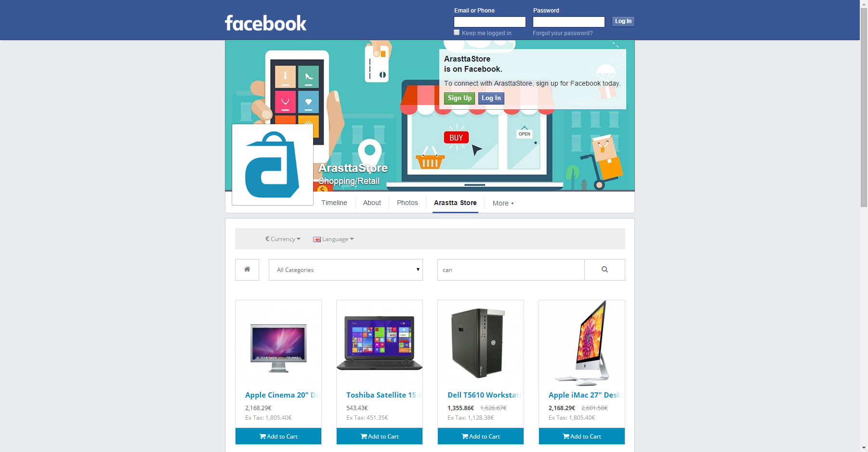The width and height of the screenshot is (868, 452).
Task: Click the ArasttaStore shopping bag profile picture
Action: [273, 165]
